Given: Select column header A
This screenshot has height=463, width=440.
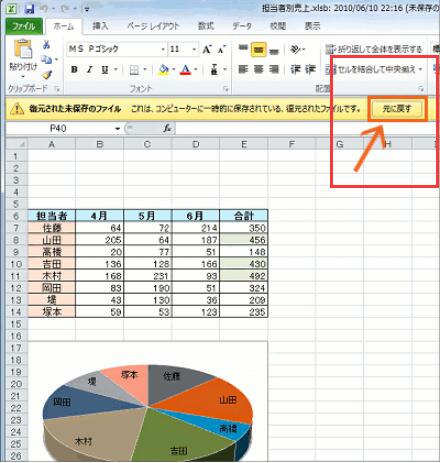Looking at the screenshot, I should point(52,144).
